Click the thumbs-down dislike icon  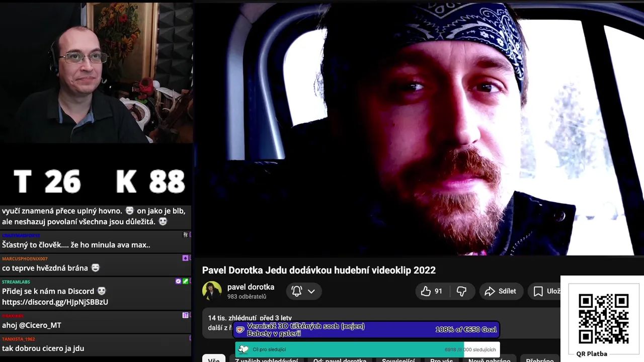[461, 291]
